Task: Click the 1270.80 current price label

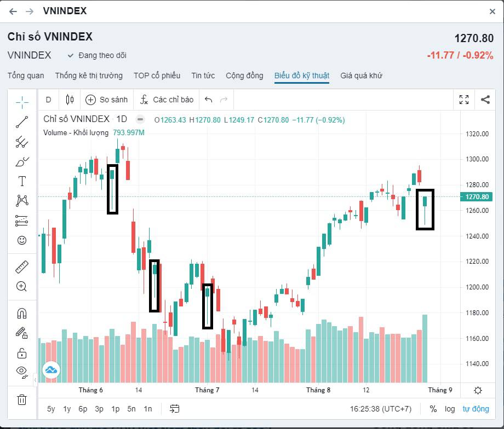Action: click(477, 197)
